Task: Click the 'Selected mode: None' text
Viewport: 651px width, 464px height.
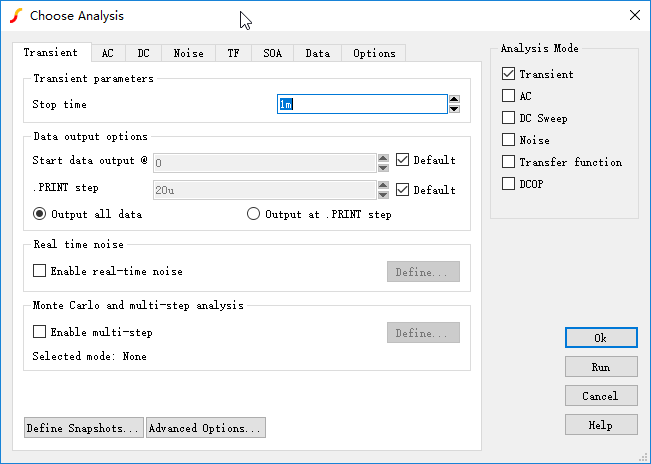Action: 89,357
